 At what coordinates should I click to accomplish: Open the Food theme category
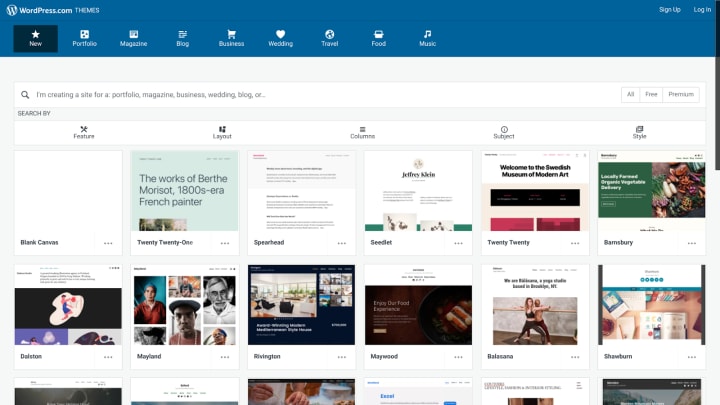378,39
